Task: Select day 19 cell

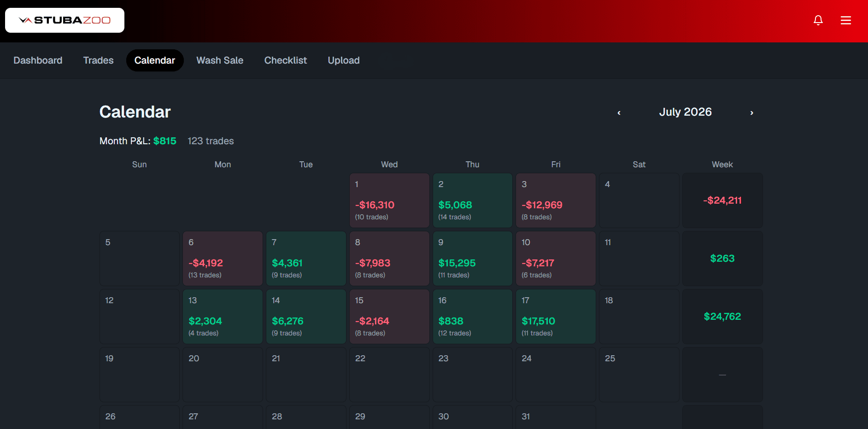Action: click(140, 375)
